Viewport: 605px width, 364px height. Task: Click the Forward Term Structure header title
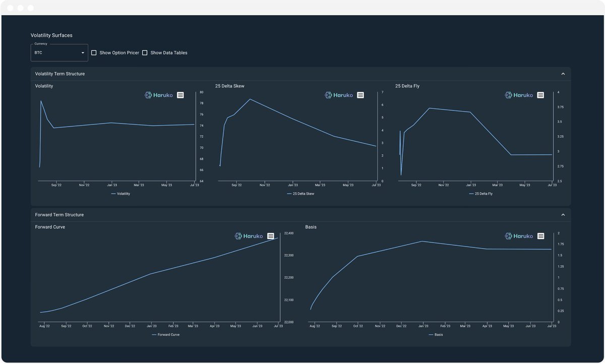(59, 215)
